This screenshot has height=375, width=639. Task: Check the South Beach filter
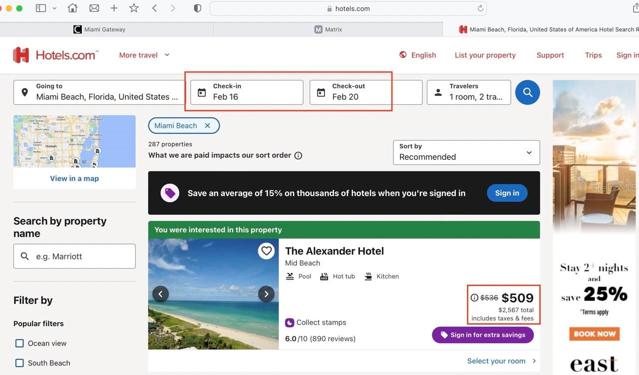19,363
